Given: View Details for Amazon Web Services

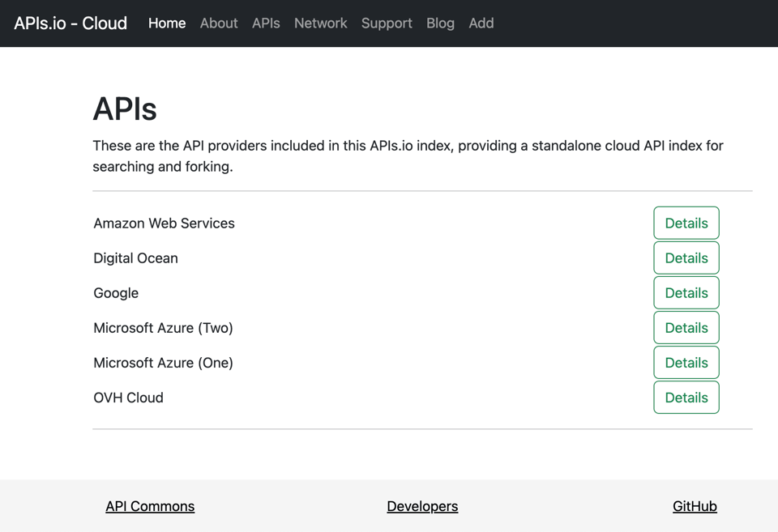Looking at the screenshot, I should (x=686, y=223).
